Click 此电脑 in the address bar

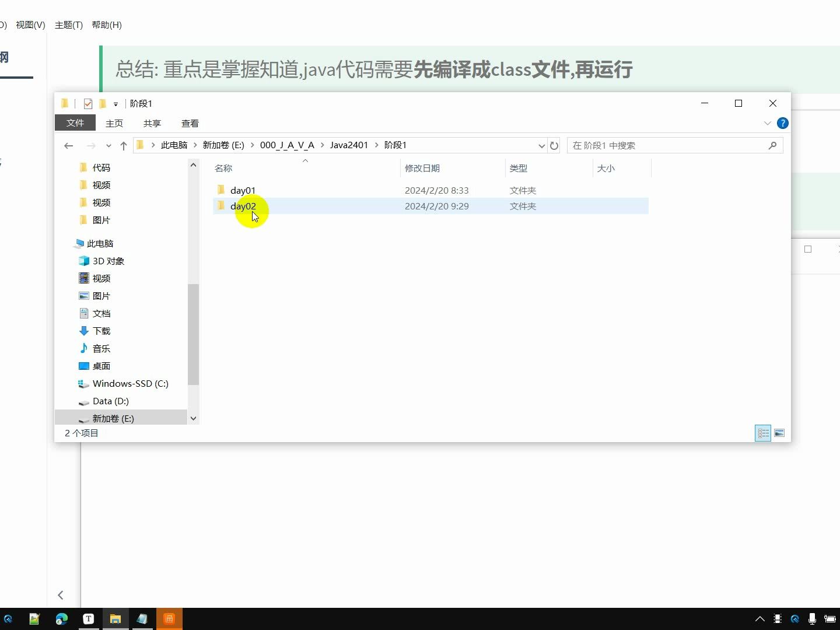[x=174, y=145]
